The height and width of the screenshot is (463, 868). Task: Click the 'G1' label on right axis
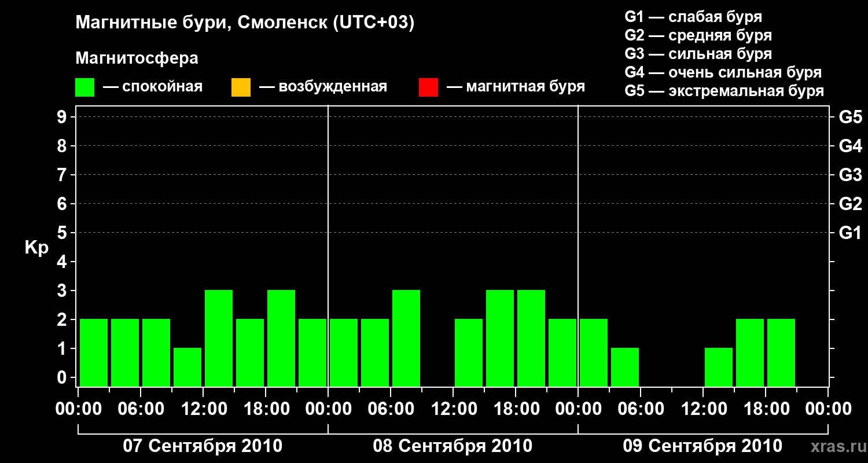pyautogui.click(x=850, y=233)
